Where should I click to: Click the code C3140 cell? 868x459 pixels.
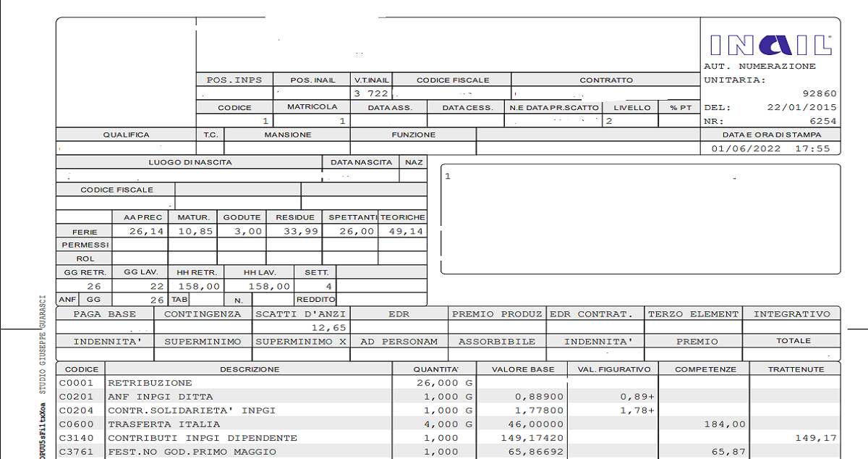point(77,438)
